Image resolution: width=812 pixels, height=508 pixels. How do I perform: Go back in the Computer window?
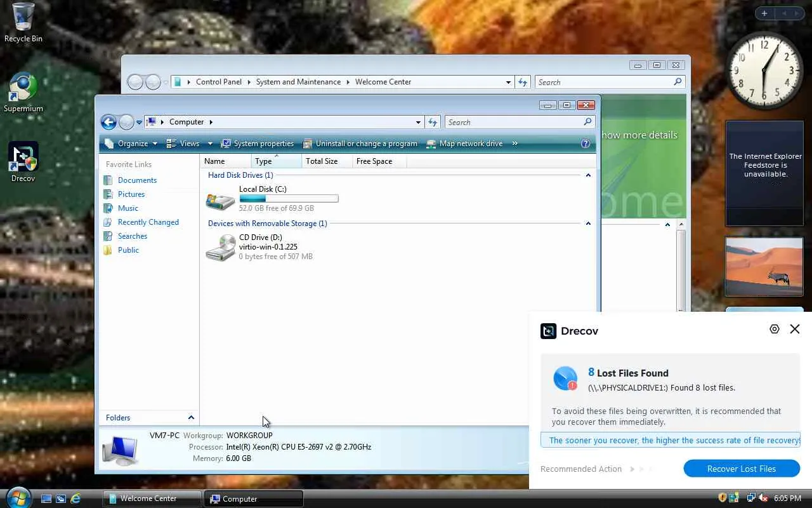click(x=108, y=122)
